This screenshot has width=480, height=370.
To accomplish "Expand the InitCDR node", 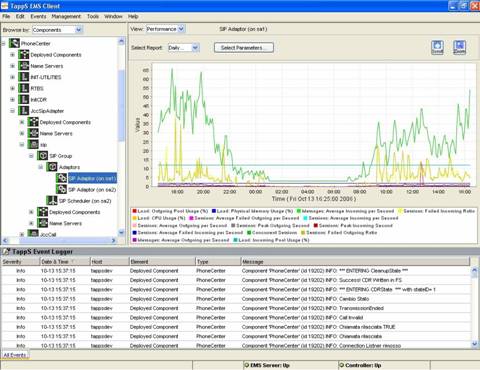I will (12, 100).
